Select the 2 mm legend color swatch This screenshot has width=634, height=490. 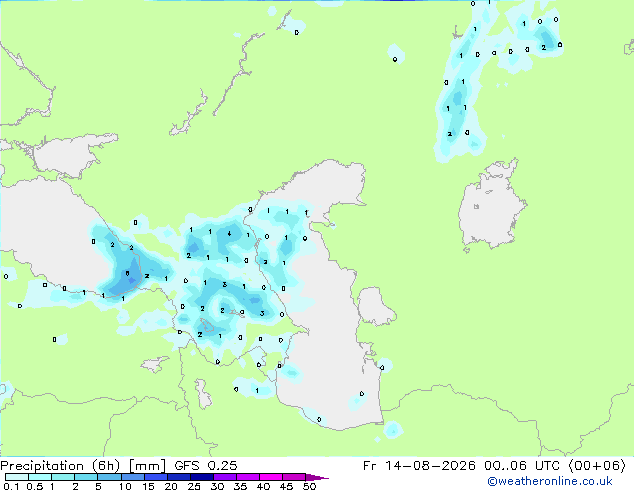tap(86, 477)
